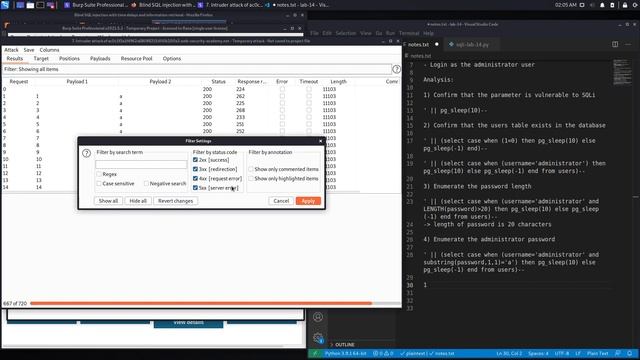Uncheck the 5xx [server error] status filter
This screenshot has width=640, height=360.
[x=195, y=188]
